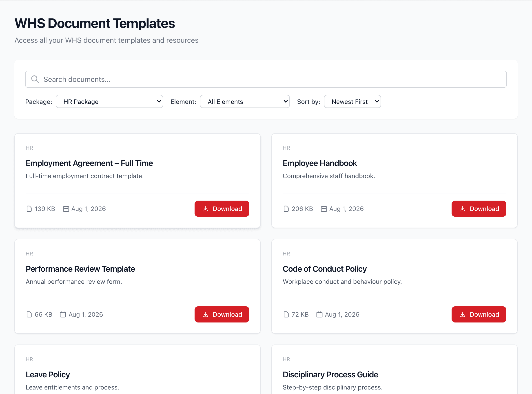Click the Performance Review Template title
The width and height of the screenshot is (532, 394).
(x=80, y=269)
